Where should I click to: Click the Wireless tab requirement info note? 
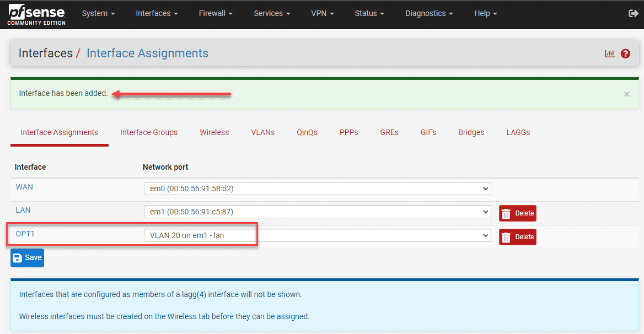[164, 317]
